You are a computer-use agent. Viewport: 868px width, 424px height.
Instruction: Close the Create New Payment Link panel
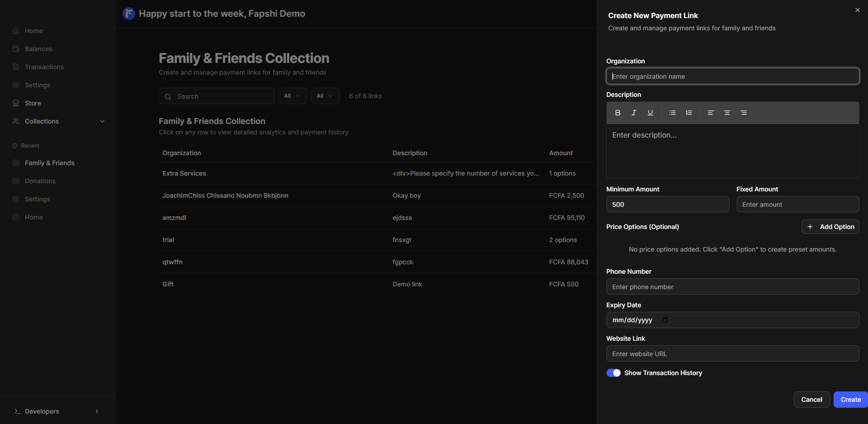[857, 10]
